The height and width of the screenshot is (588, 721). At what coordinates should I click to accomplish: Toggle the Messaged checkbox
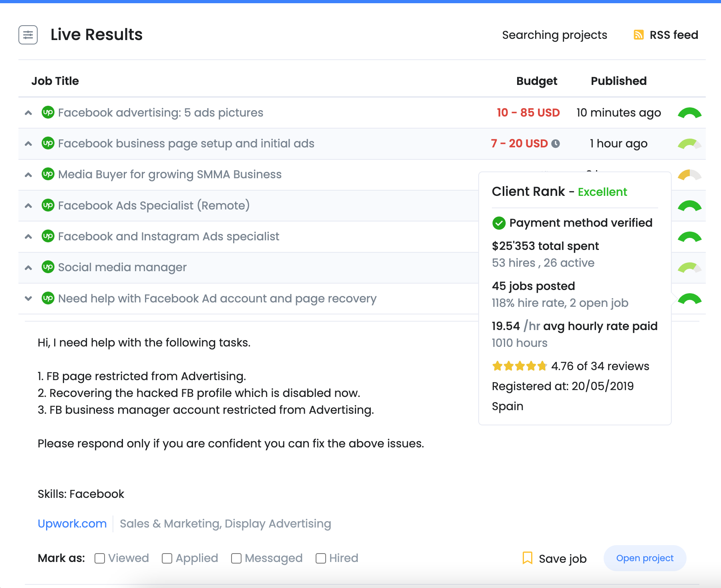pyautogui.click(x=236, y=558)
